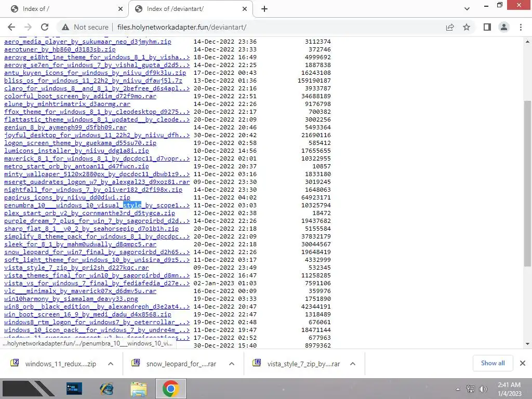This screenshot has width=532, height=399.
Task: Download colorful_boot_screen_by_adiim rar
Action: click(x=80, y=96)
